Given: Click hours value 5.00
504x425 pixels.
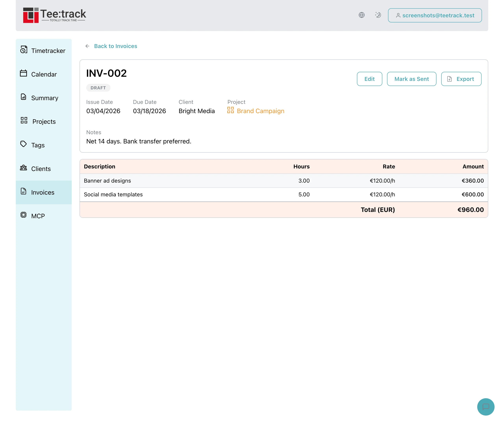Looking at the screenshot, I should [x=304, y=194].
